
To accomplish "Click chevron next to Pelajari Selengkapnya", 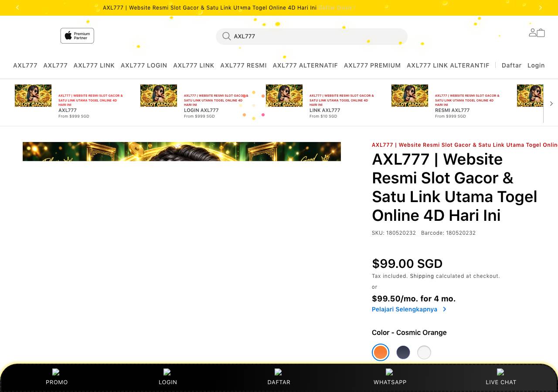I will click(x=445, y=309).
